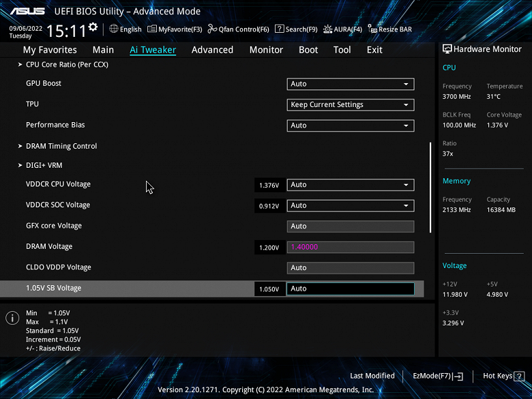Screen dimensions: 532x399
Task: Click the DRAM Voltage 1.40000 field
Action: click(351, 247)
